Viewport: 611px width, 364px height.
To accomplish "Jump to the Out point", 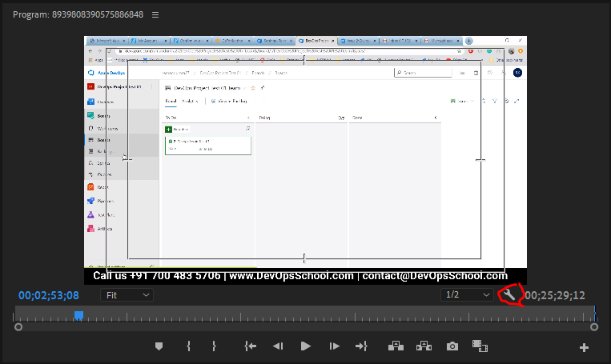I will pyautogui.click(x=361, y=346).
